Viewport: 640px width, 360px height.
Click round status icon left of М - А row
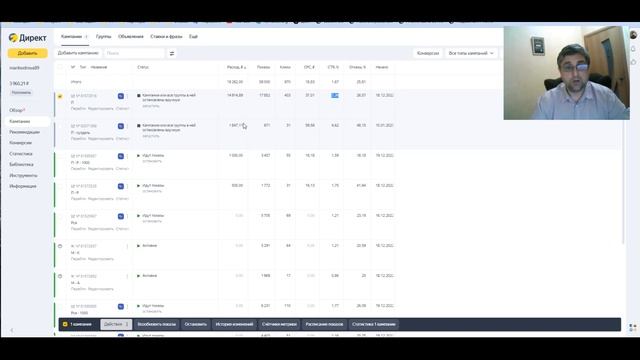(60, 276)
